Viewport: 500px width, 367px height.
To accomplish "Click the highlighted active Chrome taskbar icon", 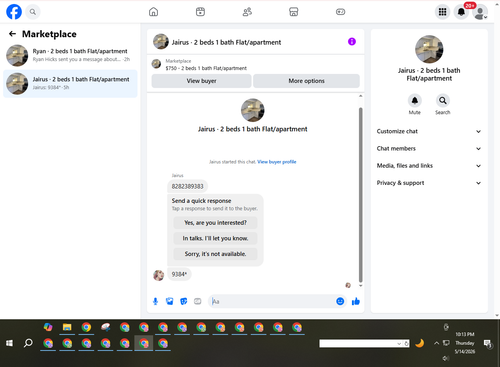I will click(x=144, y=343).
